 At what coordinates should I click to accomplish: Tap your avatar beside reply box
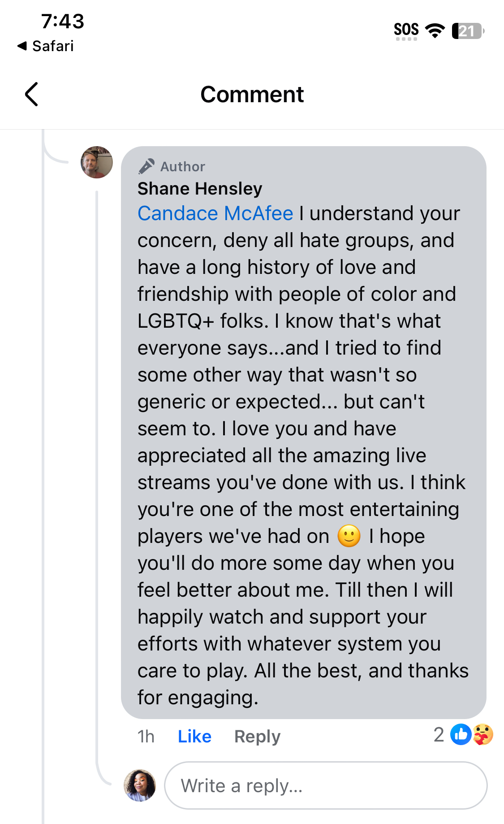(x=140, y=785)
